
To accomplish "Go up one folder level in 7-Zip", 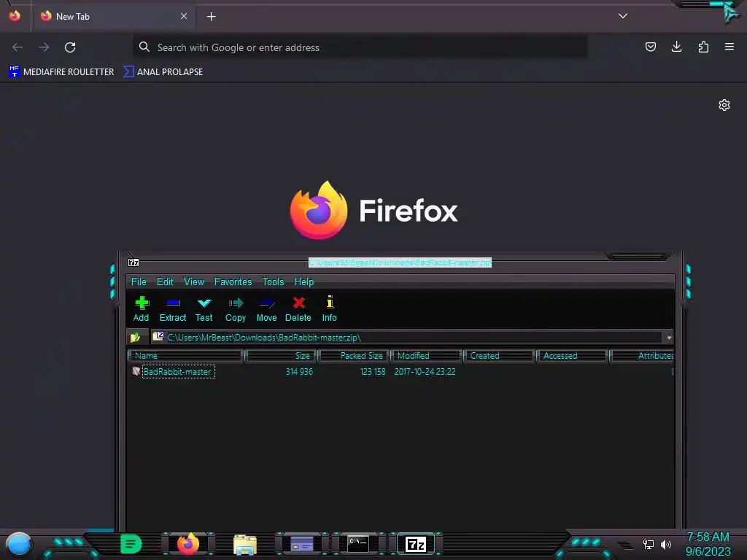I will click(x=135, y=337).
